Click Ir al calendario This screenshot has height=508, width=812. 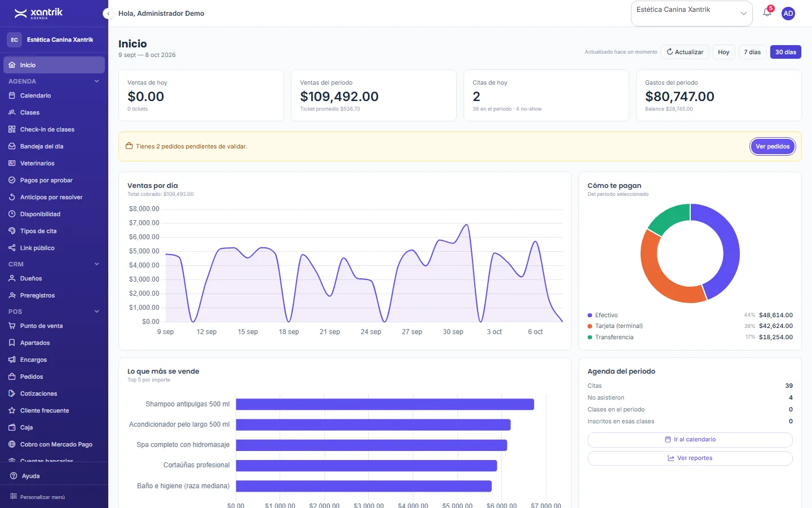pyautogui.click(x=690, y=440)
